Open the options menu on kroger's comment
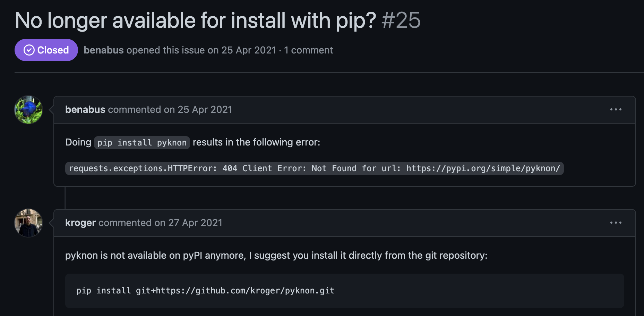This screenshot has height=316, width=644. tap(616, 223)
